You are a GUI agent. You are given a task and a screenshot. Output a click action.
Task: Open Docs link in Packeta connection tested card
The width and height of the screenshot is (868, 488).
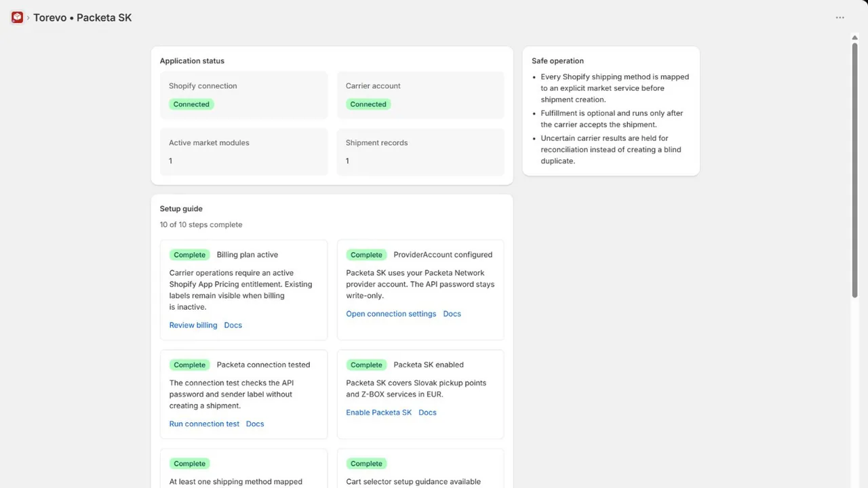coord(255,424)
